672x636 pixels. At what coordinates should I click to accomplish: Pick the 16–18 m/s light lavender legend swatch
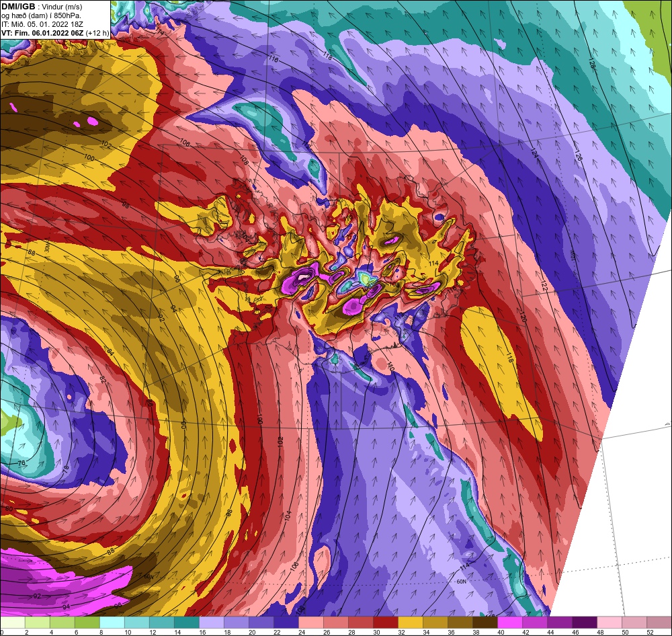(x=212, y=623)
